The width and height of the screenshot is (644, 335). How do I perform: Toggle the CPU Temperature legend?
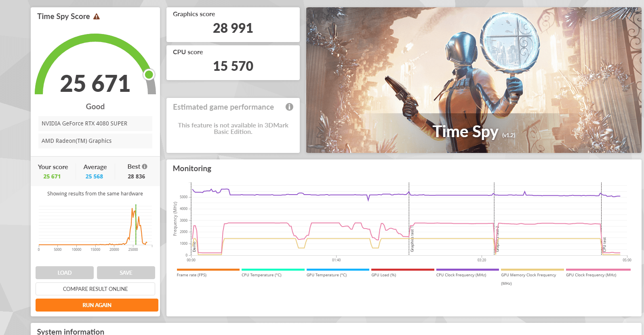tap(273, 273)
